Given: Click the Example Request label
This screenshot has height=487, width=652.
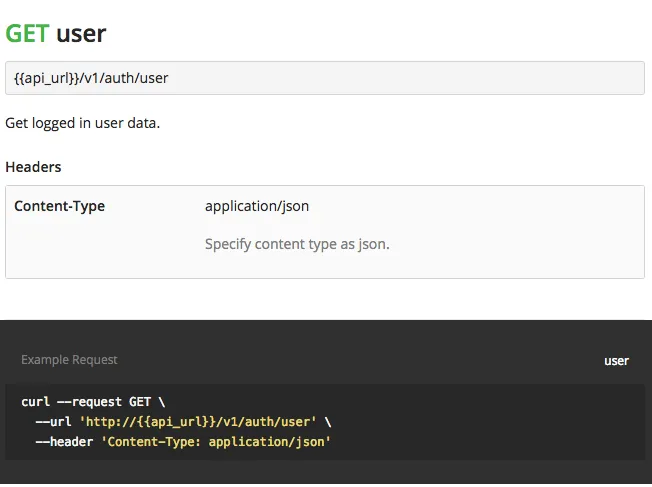Looking at the screenshot, I should (69, 360).
